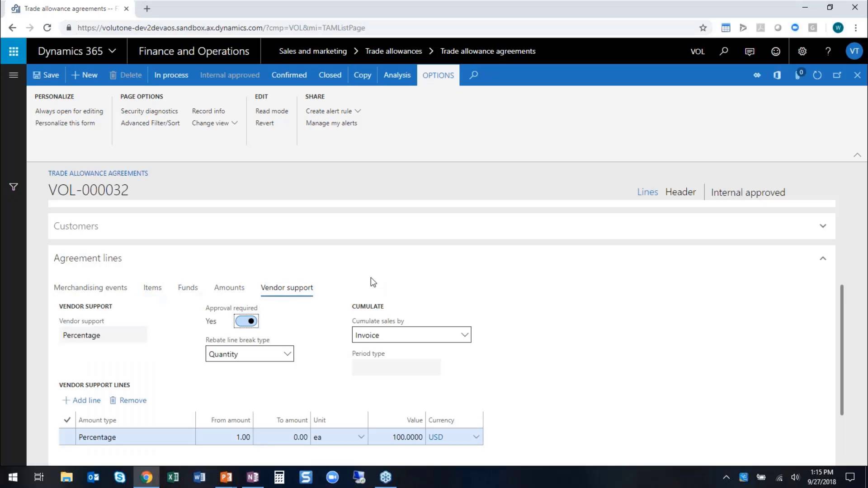868x488 pixels.
Task: Open the hamburger navigation menu
Action: [14, 75]
